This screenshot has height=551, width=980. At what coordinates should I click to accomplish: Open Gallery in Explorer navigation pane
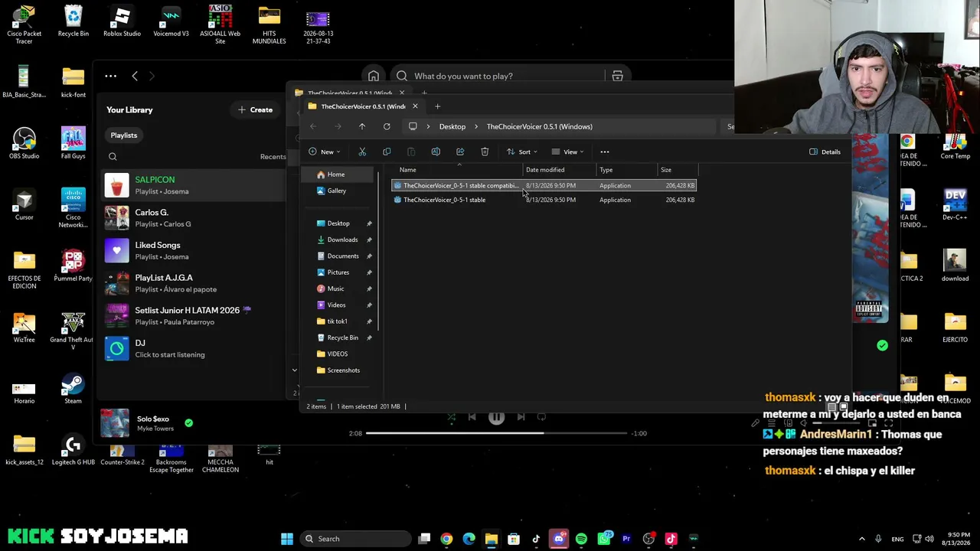coord(337,191)
